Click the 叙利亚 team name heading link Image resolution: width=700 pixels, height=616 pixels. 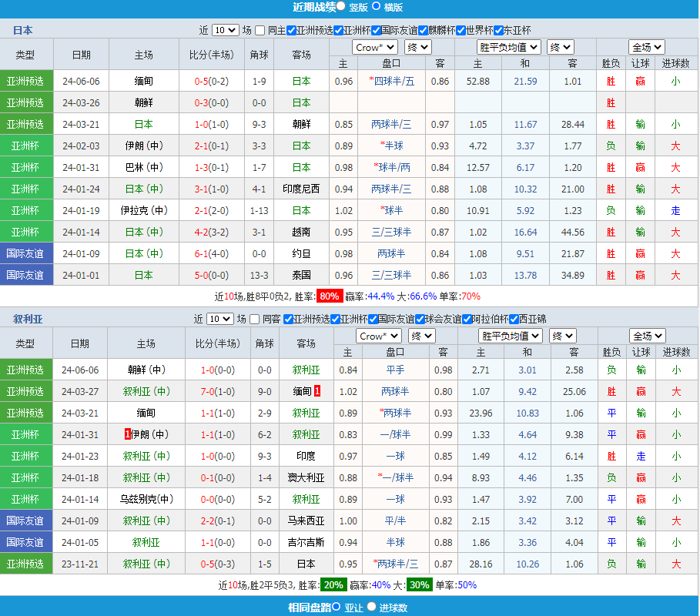(28, 319)
